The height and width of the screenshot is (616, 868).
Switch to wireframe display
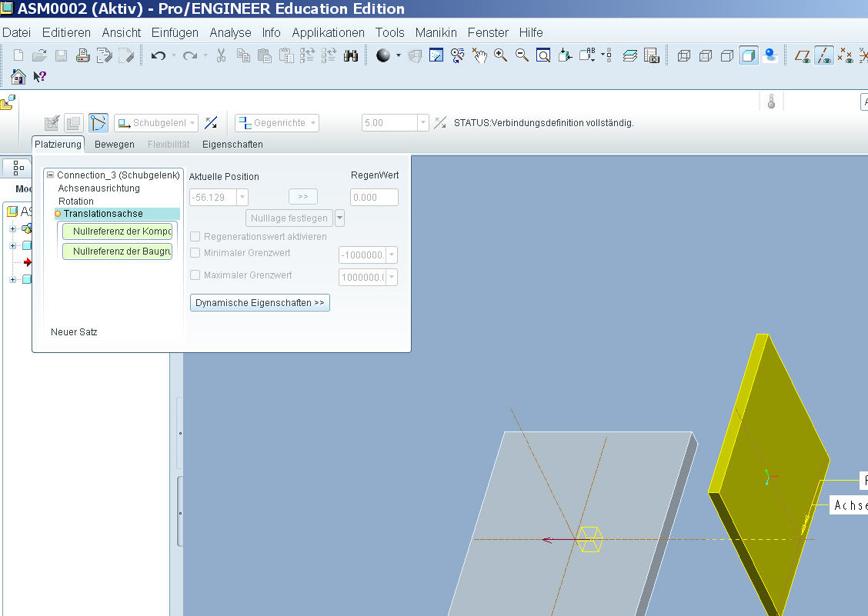683,55
